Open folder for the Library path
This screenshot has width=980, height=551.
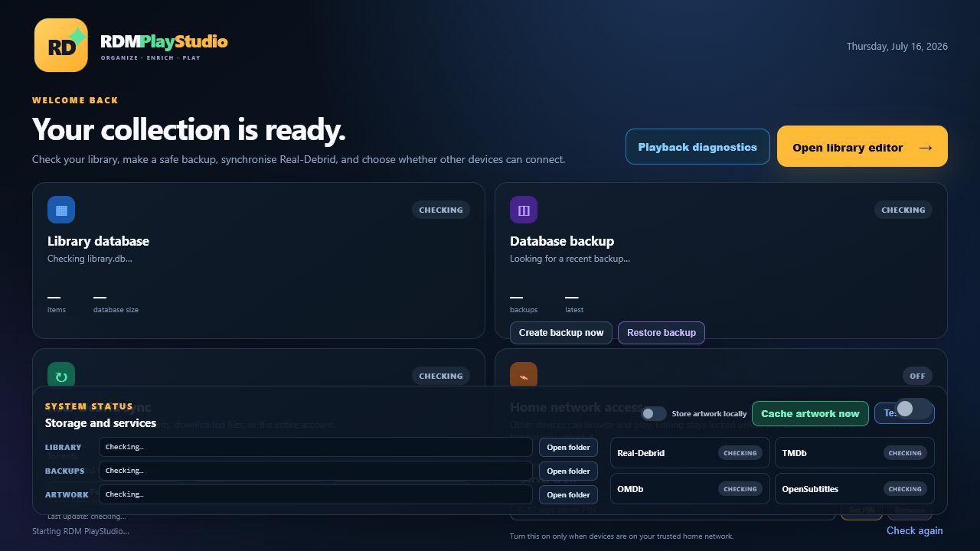(568, 448)
